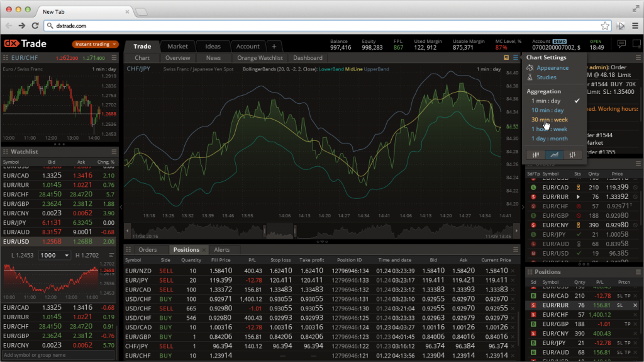The image size is (644, 362).
Task: Choose the bar chart type icon
Action: pos(572,154)
